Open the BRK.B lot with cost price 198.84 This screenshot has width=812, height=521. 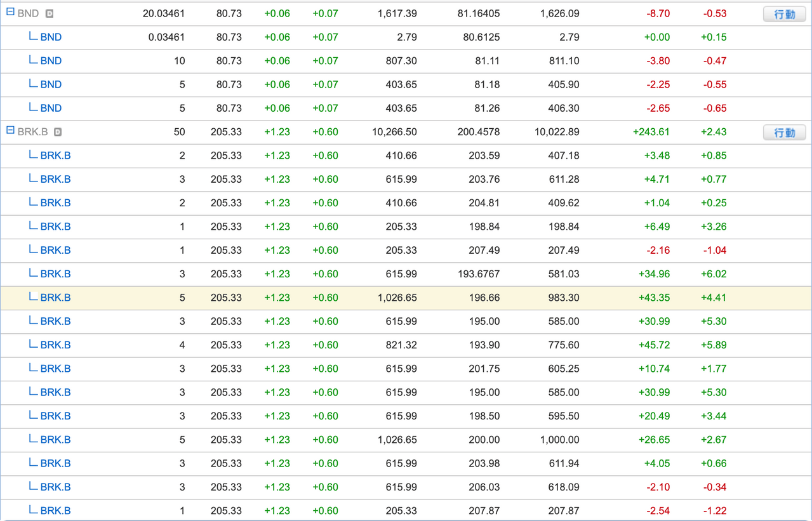[55, 227]
